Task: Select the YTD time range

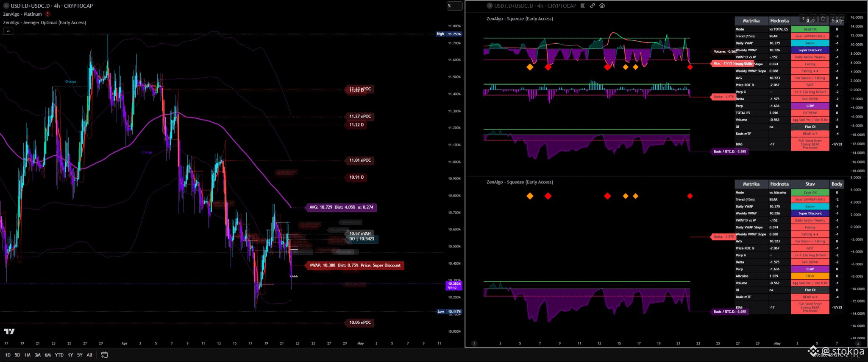Action: (x=59, y=355)
